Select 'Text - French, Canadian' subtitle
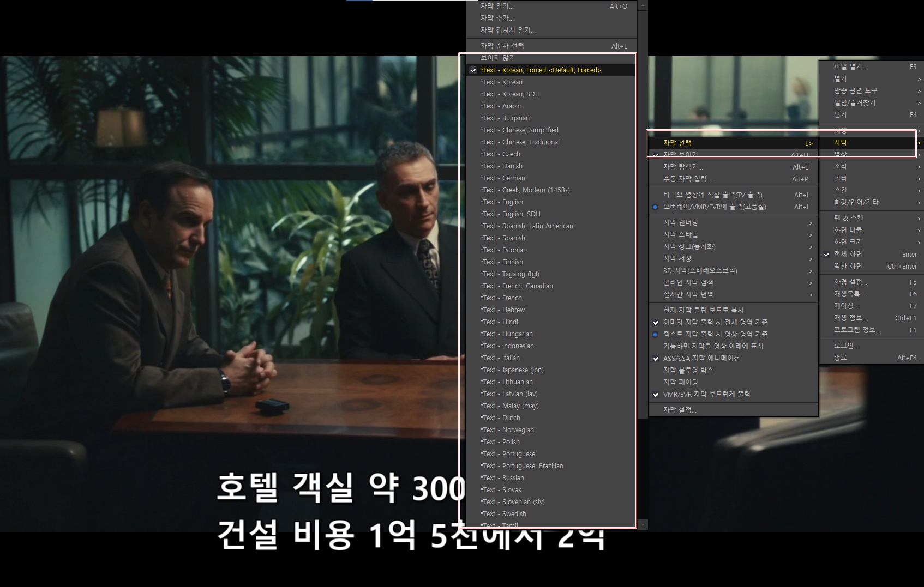924x587 pixels. 551,286
